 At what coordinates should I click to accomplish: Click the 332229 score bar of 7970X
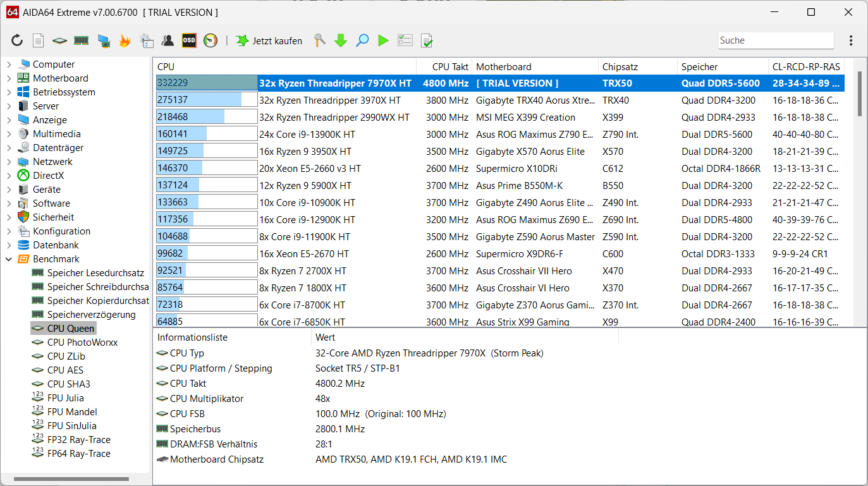tap(207, 83)
